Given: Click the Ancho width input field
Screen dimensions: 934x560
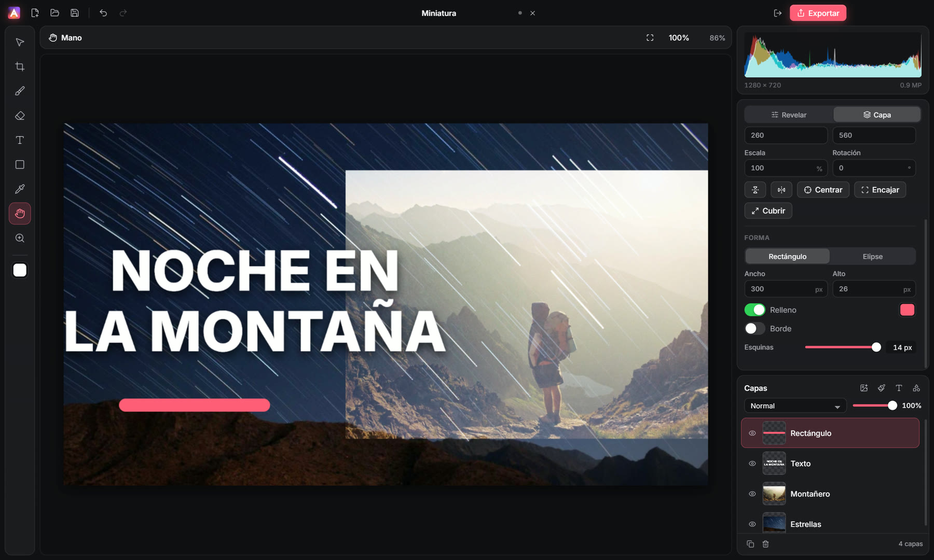Looking at the screenshot, I should pos(786,289).
